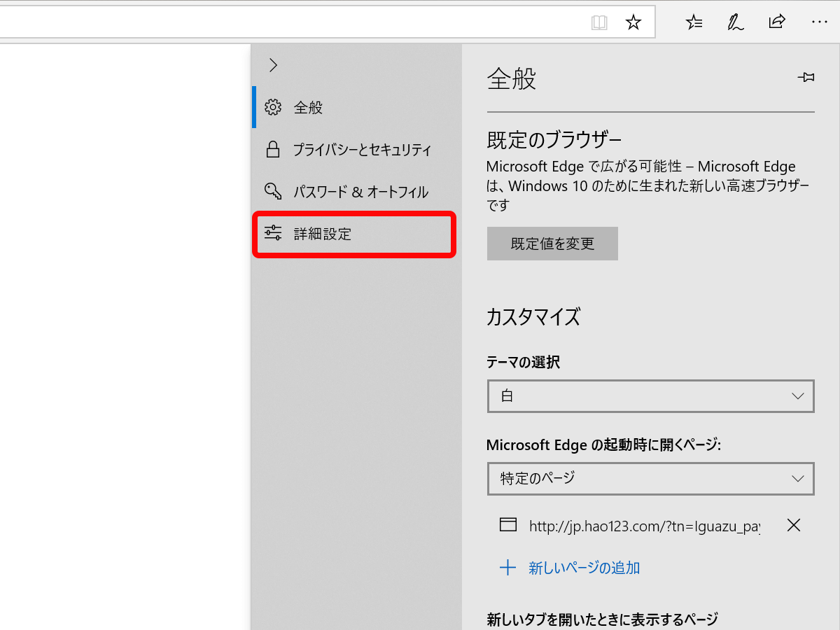
Task: Open the Favorites hub icon
Action: 694,22
